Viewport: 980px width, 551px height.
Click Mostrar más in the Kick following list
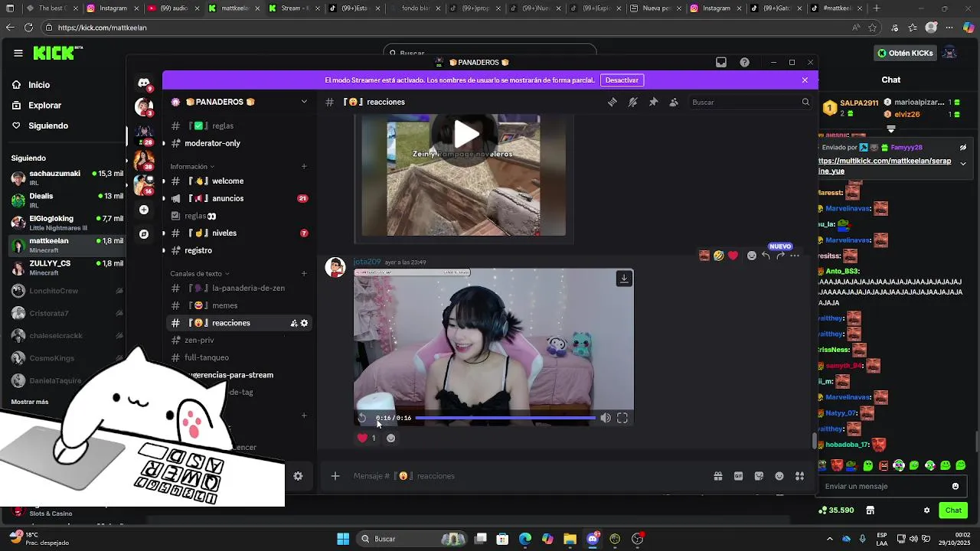click(30, 402)
